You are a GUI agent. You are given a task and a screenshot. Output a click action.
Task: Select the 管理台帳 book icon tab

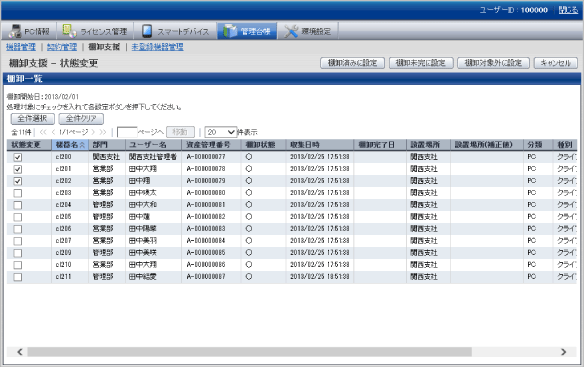[230, 31]
